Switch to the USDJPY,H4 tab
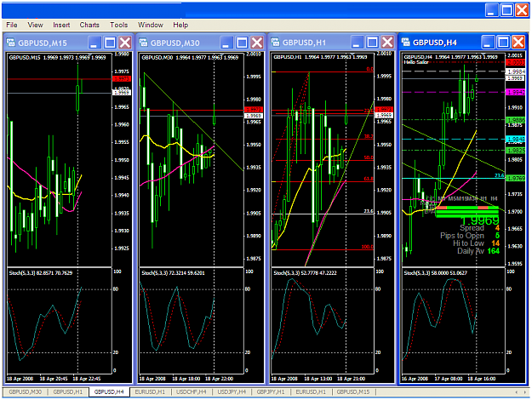This screenshot has height=400, width=532. [x=232, y=391]
